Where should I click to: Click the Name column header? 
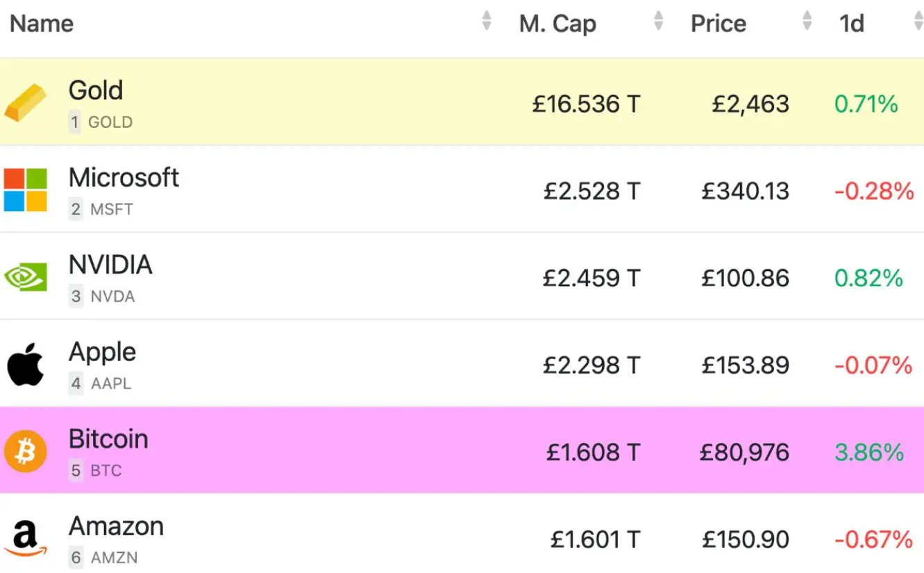coord(42,24)
